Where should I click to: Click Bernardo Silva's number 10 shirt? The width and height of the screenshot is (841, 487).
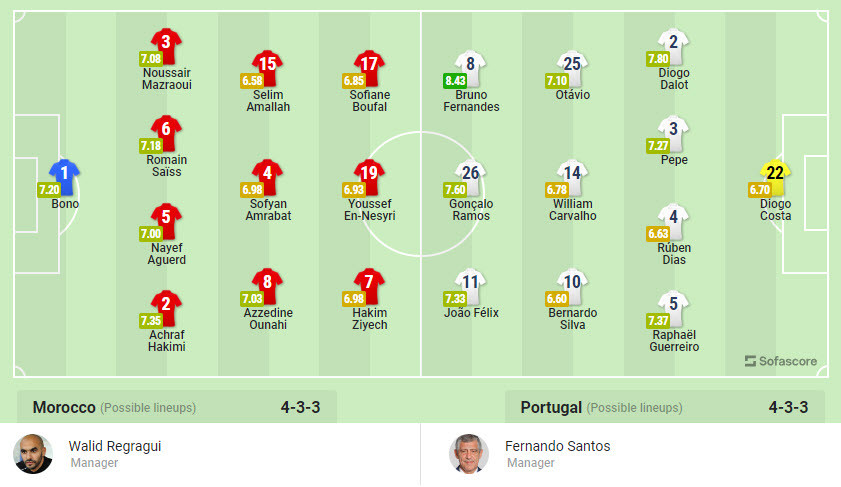tap(572, 282)
